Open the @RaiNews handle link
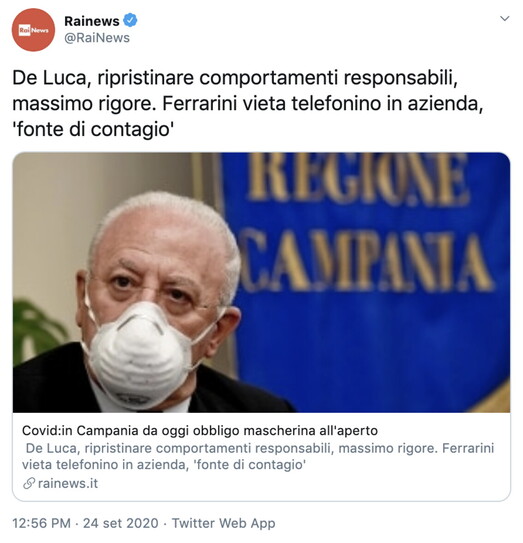 coord(97,38)
